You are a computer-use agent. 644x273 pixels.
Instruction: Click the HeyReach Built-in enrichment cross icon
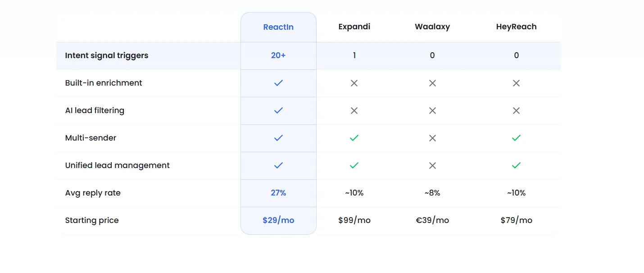tap(516, 83)
